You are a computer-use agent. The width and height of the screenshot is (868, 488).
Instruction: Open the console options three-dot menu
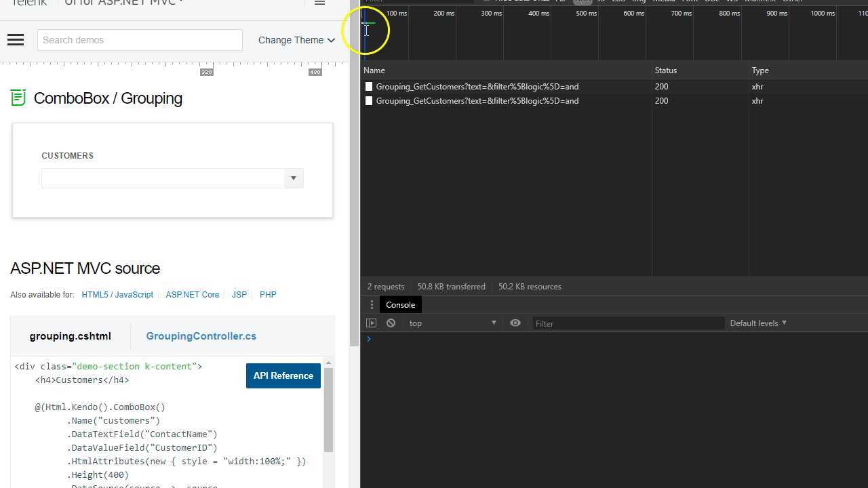click(371, 304)
